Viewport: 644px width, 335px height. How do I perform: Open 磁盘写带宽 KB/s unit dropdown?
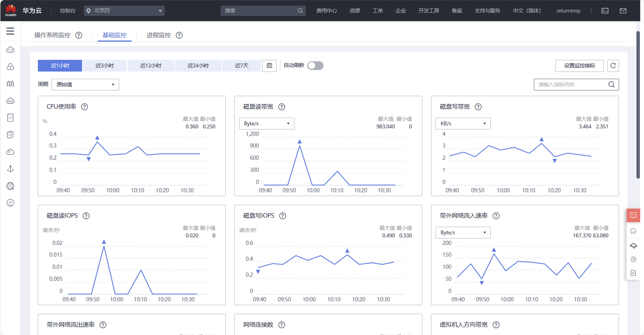pyautogui.click(x=463, y=123)
